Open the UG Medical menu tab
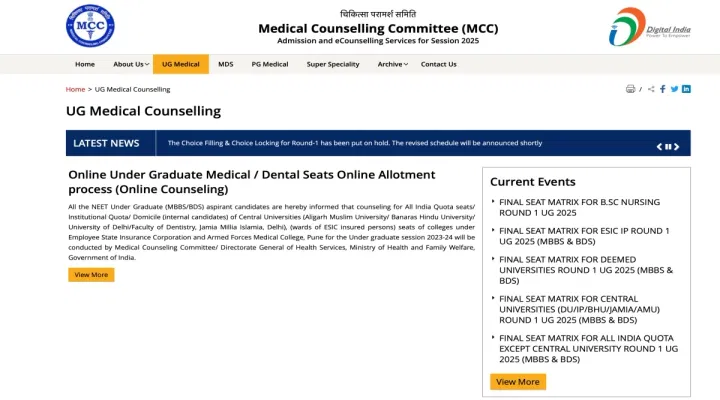The height and width of the screenshot is (400, 720). [x=181, y=64]
